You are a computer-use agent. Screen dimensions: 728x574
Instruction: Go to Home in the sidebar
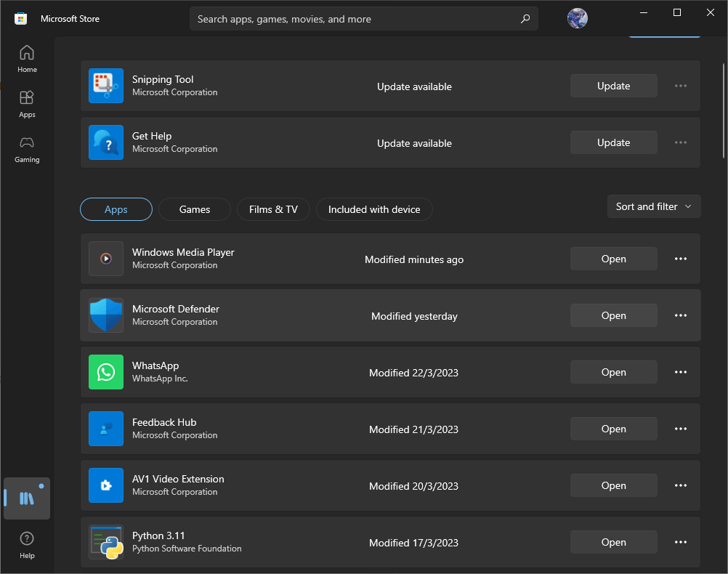[x=27, y=60]
